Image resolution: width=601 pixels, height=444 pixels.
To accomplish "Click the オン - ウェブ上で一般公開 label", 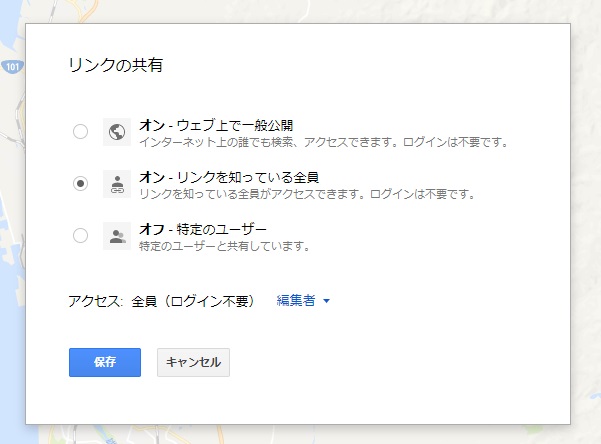I will point(215,124).
